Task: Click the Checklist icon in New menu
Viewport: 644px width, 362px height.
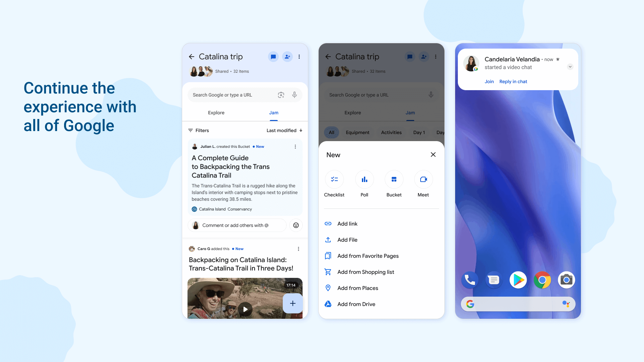Action: (x=334, y=179)
